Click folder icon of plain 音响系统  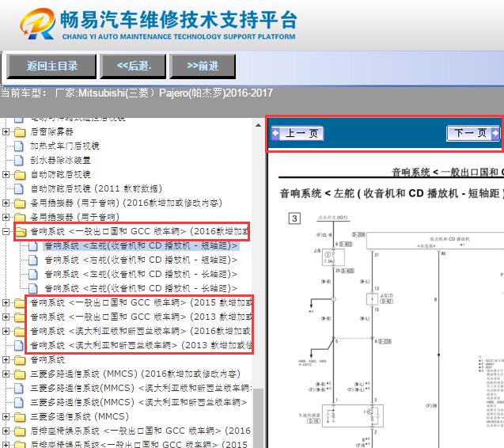point(20,360)
